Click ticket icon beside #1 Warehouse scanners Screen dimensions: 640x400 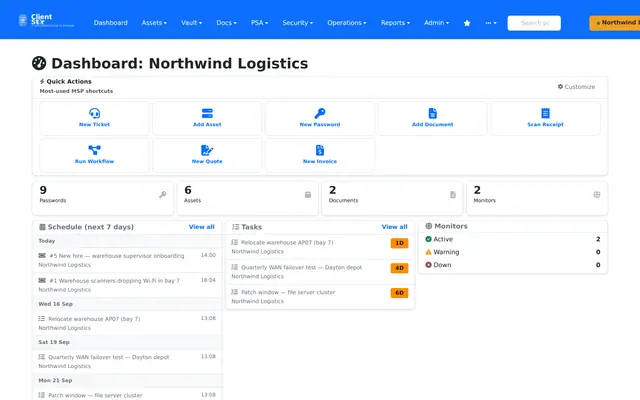coord(42,280)
